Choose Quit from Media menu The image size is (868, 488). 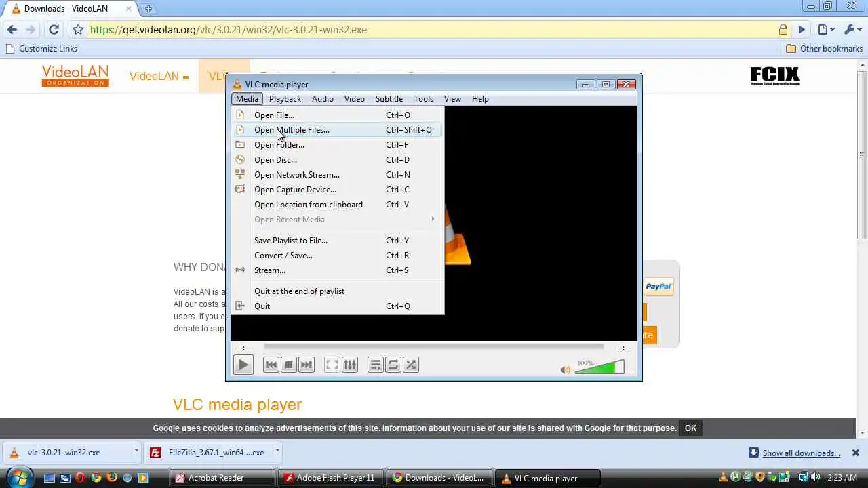click(338, 306)
